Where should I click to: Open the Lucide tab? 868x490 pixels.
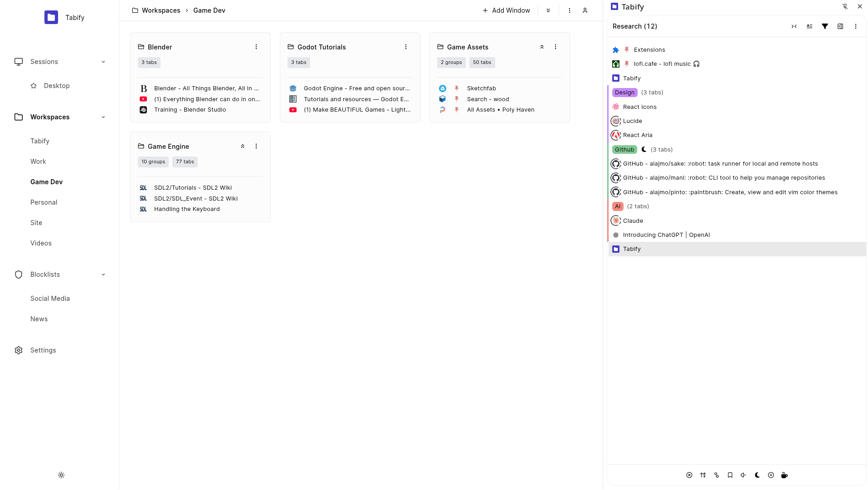click(737, 121)
